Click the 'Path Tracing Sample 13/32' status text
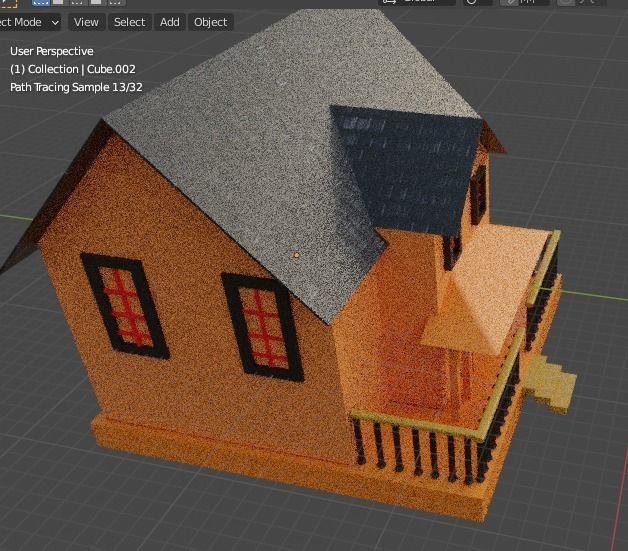628x551 pixels. pyautogui.click(x=76, y=87)
